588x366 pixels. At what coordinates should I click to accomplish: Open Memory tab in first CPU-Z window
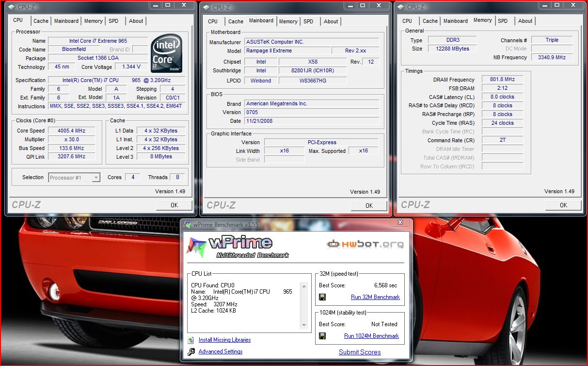[x=93, y=21]
